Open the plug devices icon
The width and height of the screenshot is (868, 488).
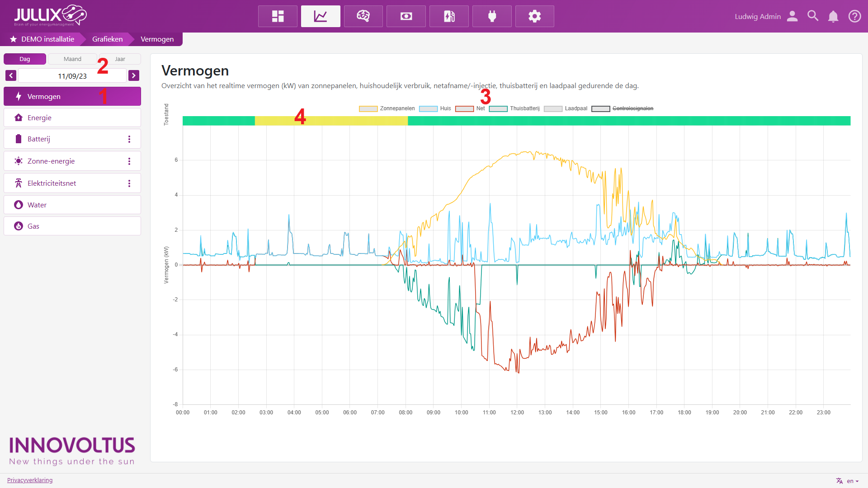coord(492,16)
